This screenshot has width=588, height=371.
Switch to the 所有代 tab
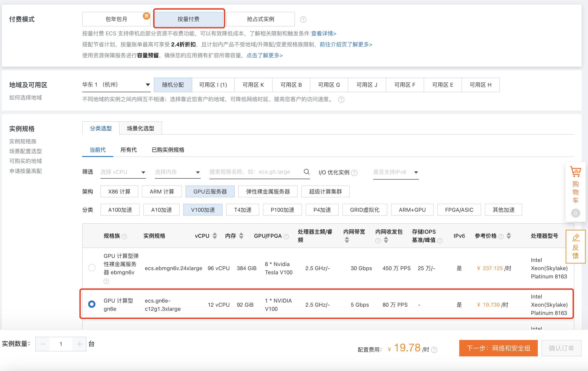coord(129,150)
